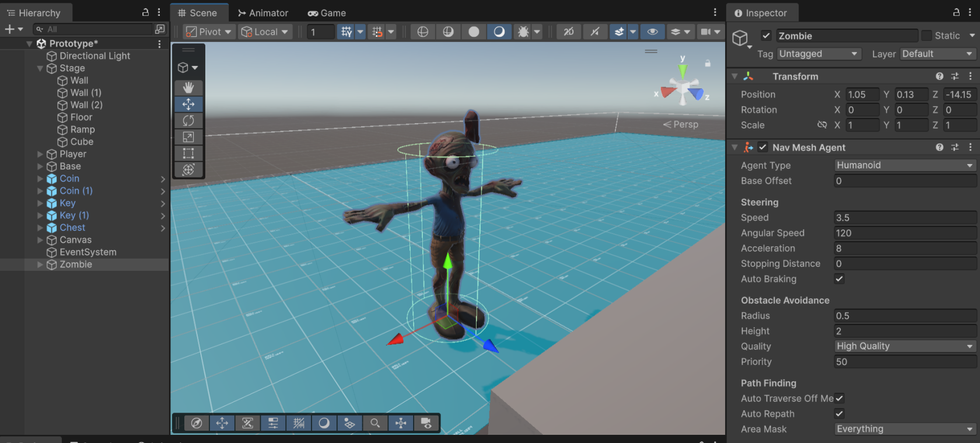Open the Agent Type Humanoid dropdown
Image resolution: width=980 pixels, height=443 pixels.
pos(905,165)
